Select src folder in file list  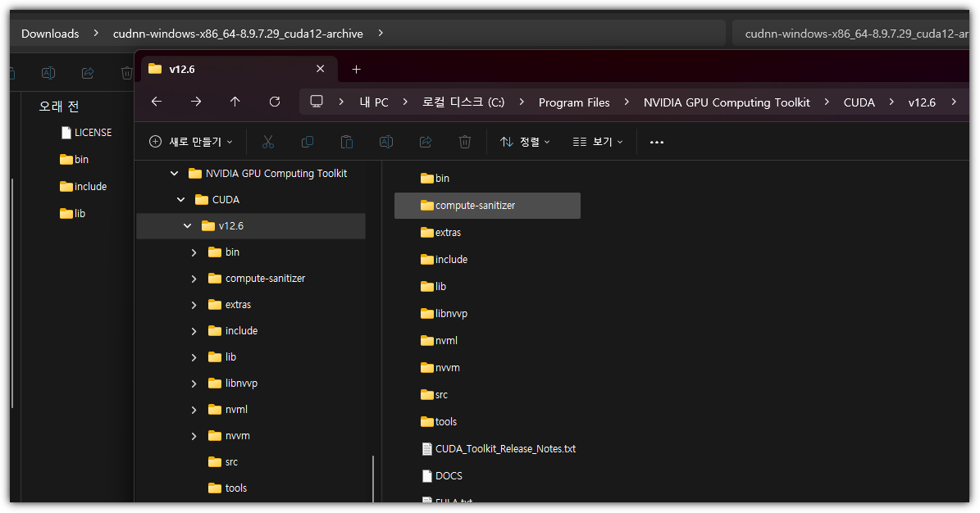pos(435,394)
